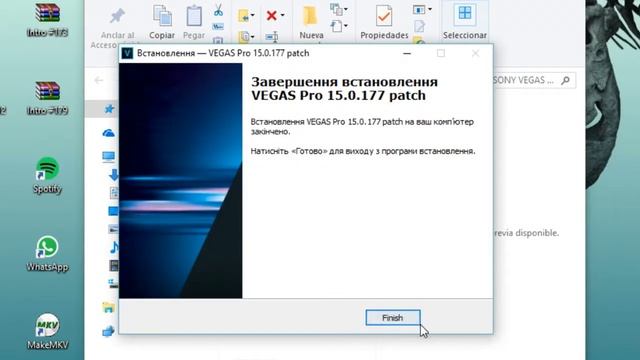Select the This PC monitor icon in the sidebar

click(x=109, y=157)
